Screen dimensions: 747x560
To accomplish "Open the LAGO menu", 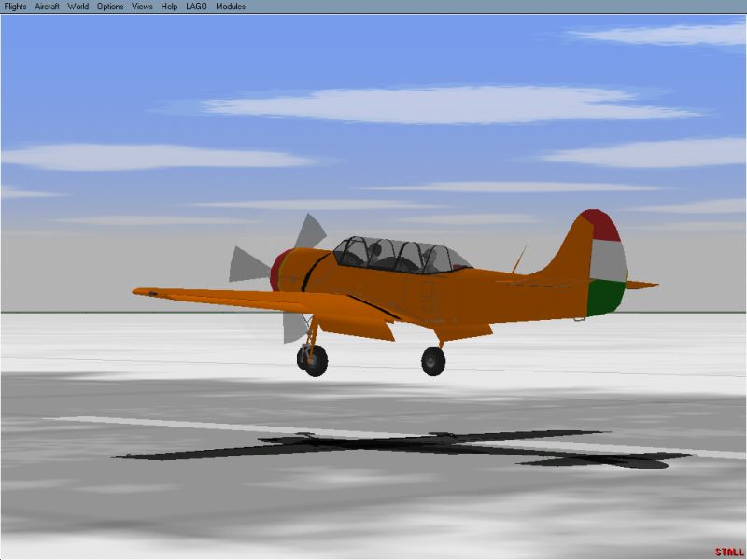I will [196, 7].
